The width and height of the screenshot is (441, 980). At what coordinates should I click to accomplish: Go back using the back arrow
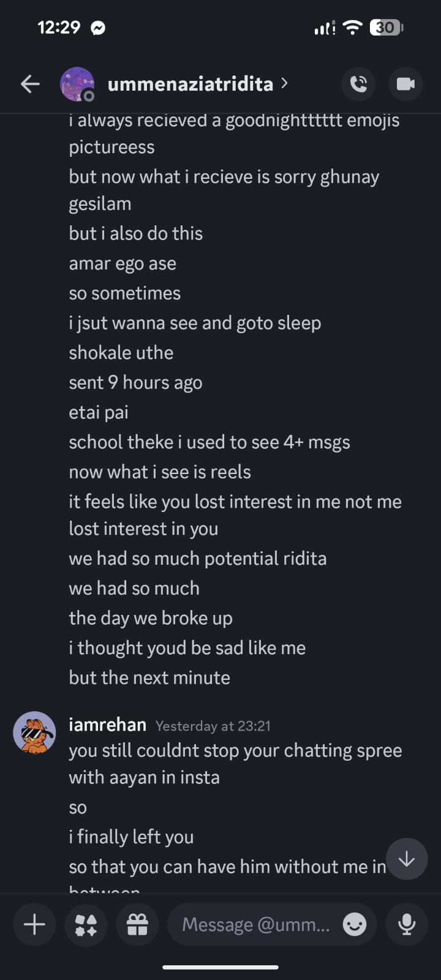click(29, 84)
